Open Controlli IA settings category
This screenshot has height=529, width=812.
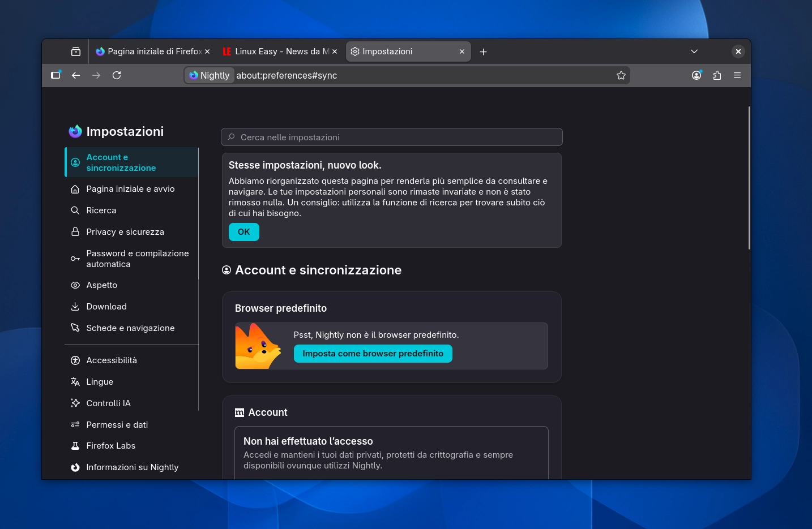point(131,403)
